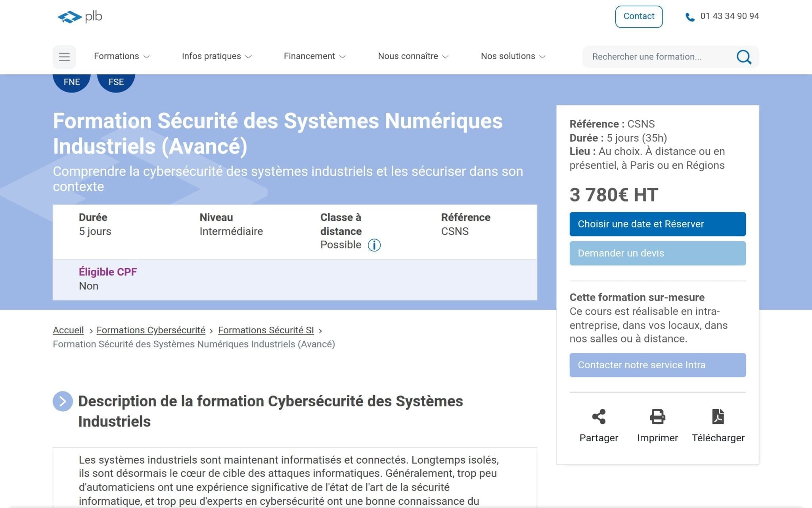Viewport: 812px width, 508px height.
Task: Go to the plb logo homepage
Action: point(80,17)
